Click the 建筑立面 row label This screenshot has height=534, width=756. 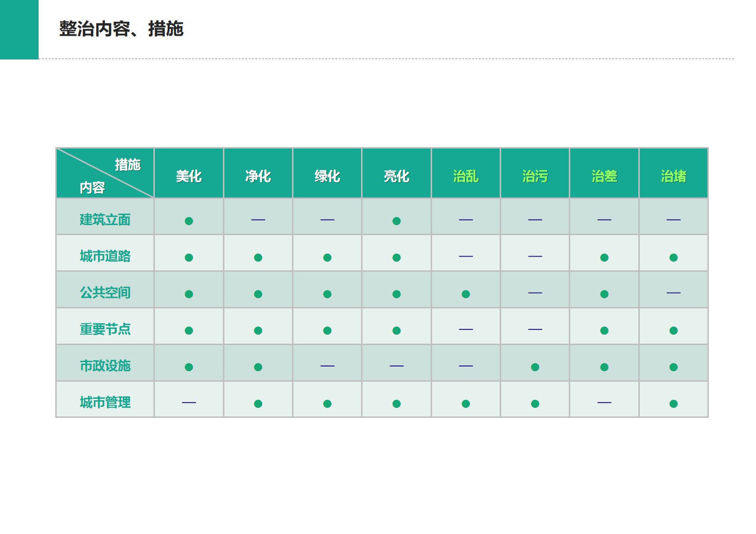point(105,219)
